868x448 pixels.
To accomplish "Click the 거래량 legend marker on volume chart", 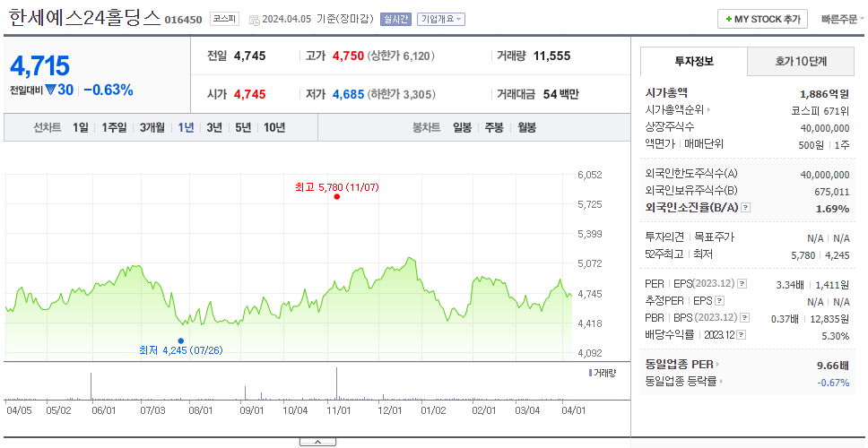I will tap(590, 373).
